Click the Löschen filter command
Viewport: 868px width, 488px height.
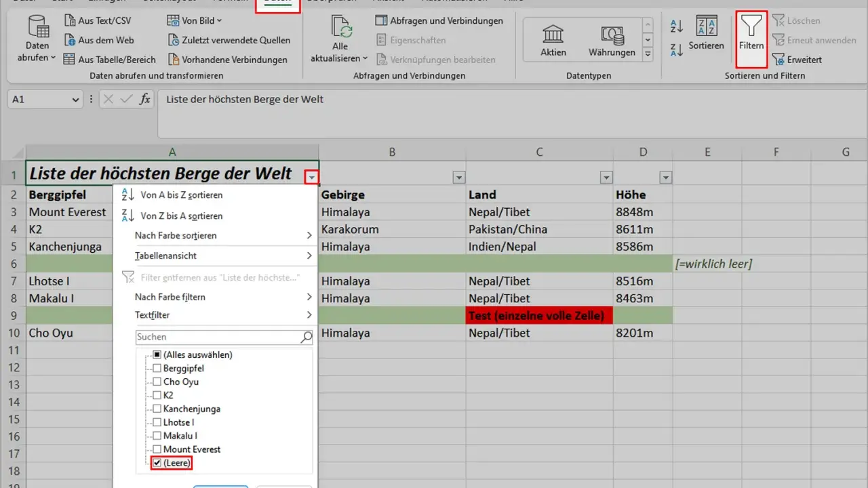pos(796,20)
